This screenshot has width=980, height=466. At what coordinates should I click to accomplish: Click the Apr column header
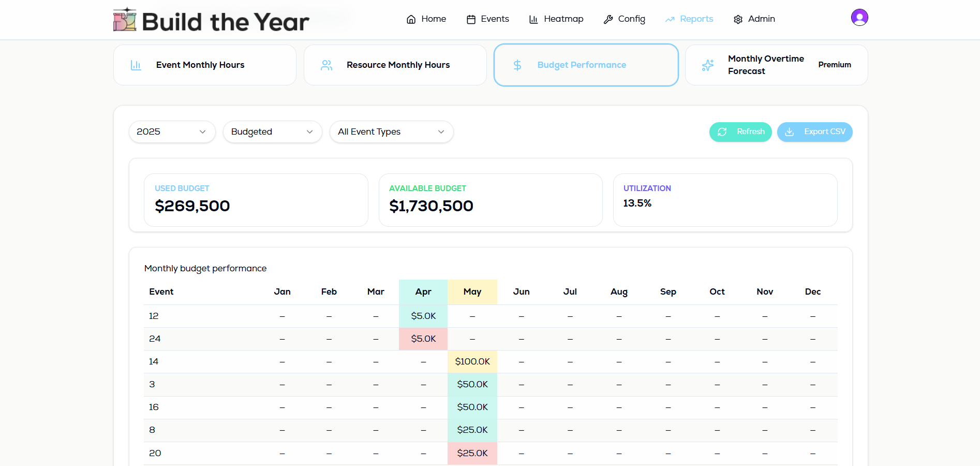423,292
